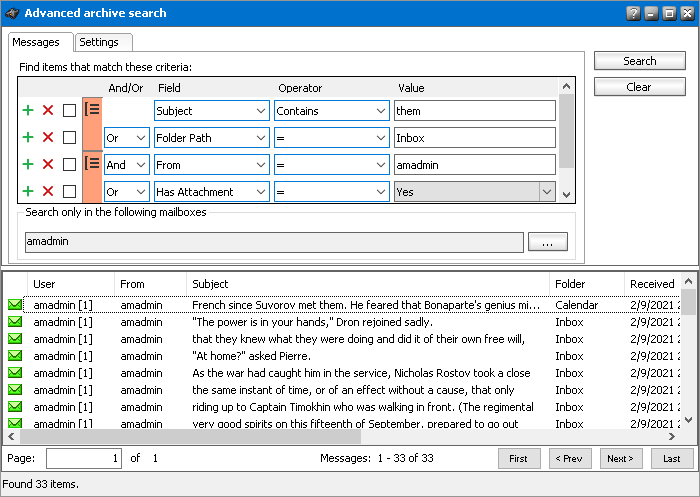Click the bracket group icon in the Subject row
700x497 pixels.
[92, 111]
